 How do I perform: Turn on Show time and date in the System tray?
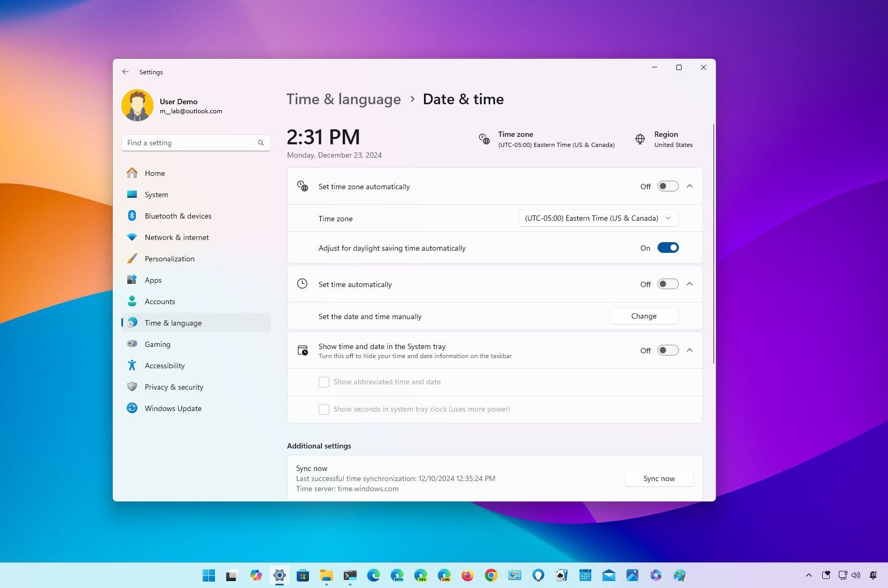tap(667, 350)
